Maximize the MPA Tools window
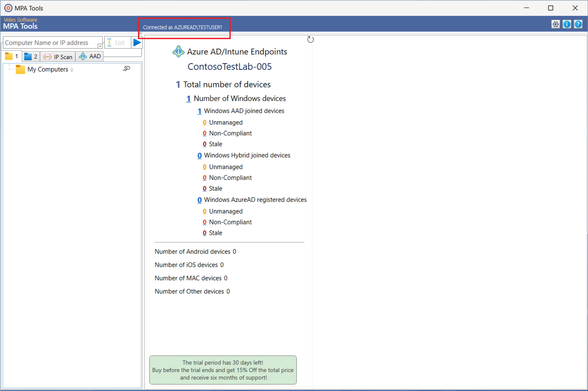 tap(551, 8)
